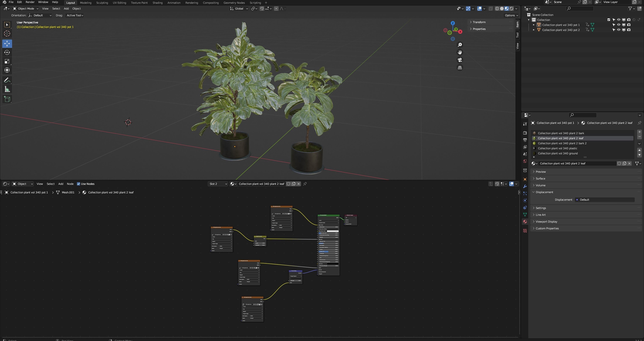Pin the node editor material with pin icon
The width and height of the screenshot is (644, 341).
(x=305, y=184)
